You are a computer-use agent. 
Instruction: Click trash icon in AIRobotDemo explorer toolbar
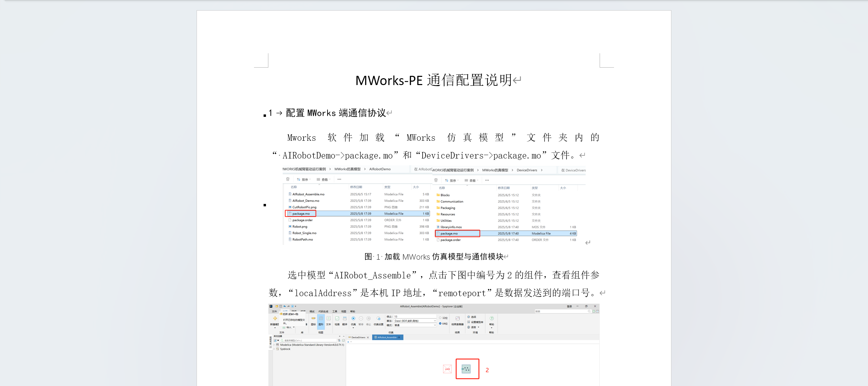pyautogui.click(x=288, y=179)
